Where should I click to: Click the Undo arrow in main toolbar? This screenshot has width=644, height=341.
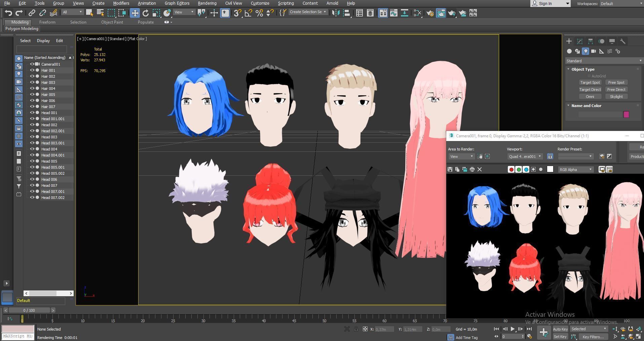(8, 13)
